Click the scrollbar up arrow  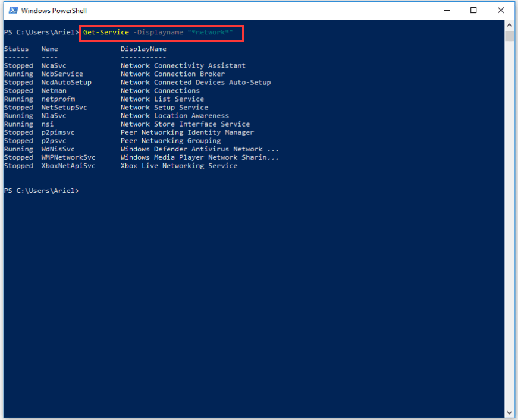[x=509, y=25]
